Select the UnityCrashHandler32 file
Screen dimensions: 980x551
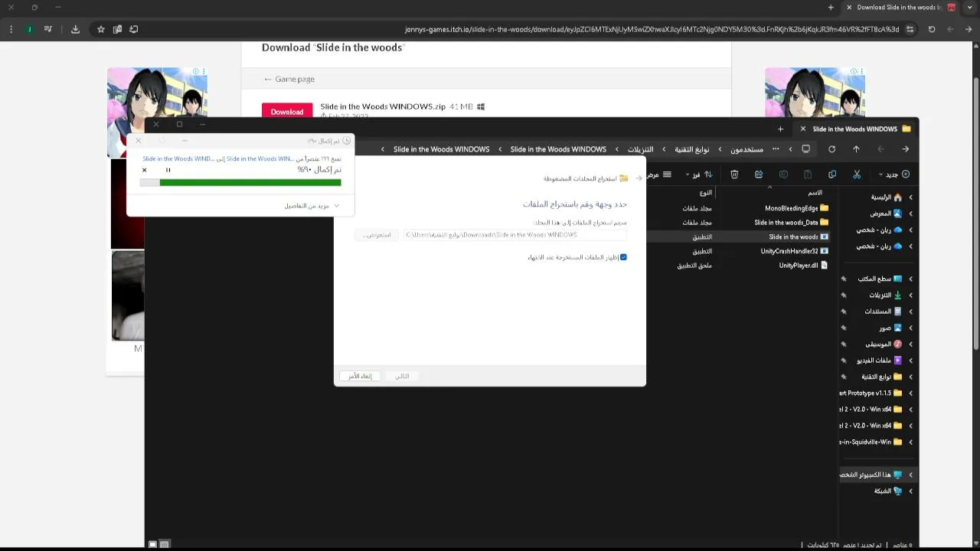pos(794,251)
